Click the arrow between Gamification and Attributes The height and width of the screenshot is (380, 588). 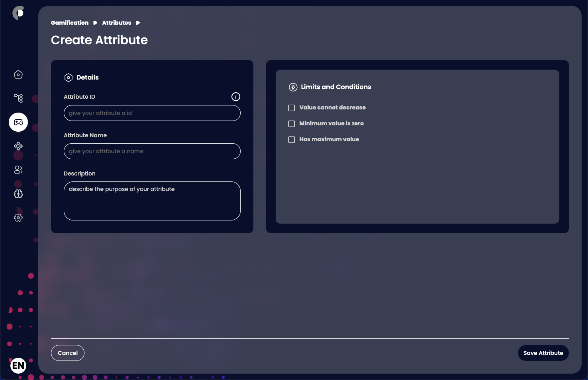click(x=94, y=23)
